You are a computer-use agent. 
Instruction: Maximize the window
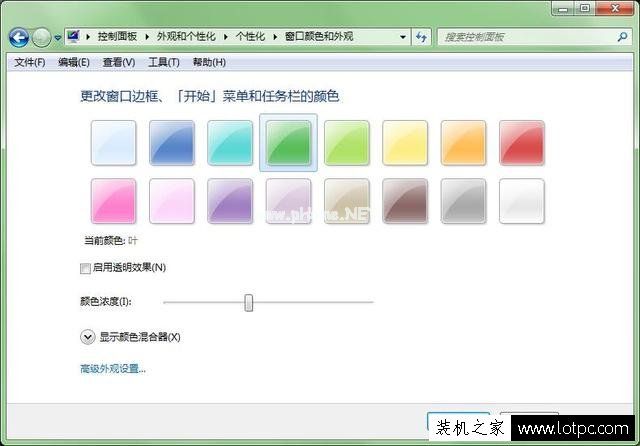coord(585,8)
